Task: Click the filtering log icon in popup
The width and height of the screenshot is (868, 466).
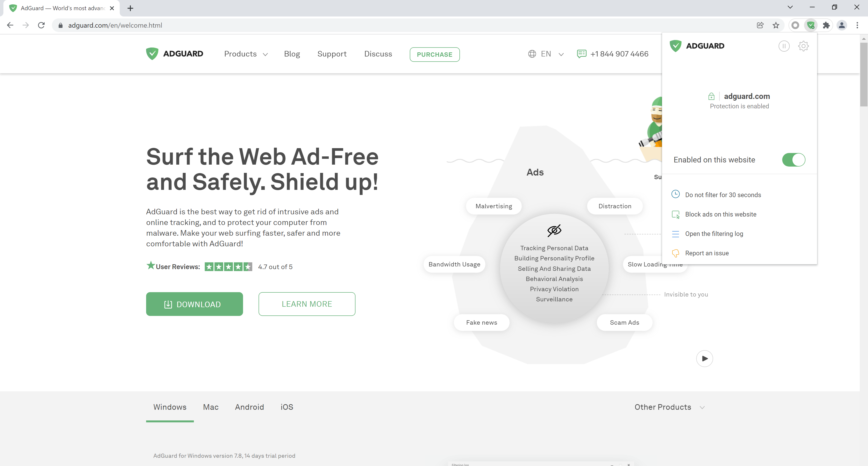Action: [x=676, y=233]
